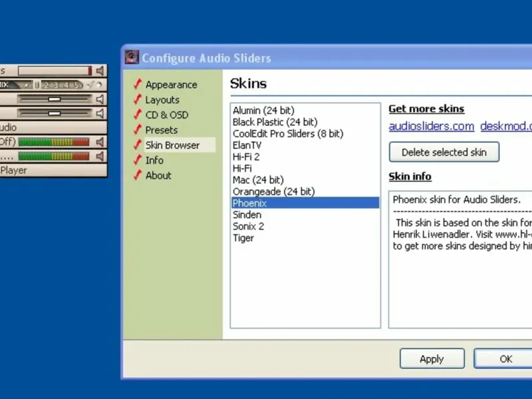Select preset number 3 in mix row
The image size is (532, 399).
57,85
